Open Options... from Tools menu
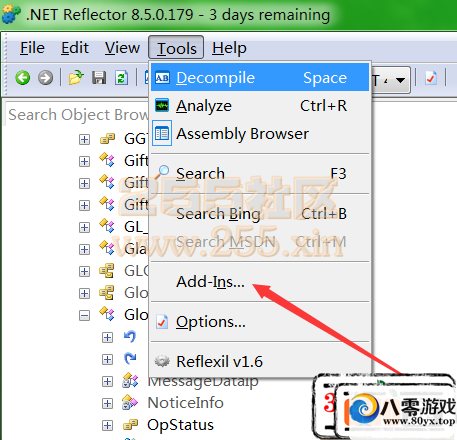Viewport: 457px width, 440px height. point(260,322)
